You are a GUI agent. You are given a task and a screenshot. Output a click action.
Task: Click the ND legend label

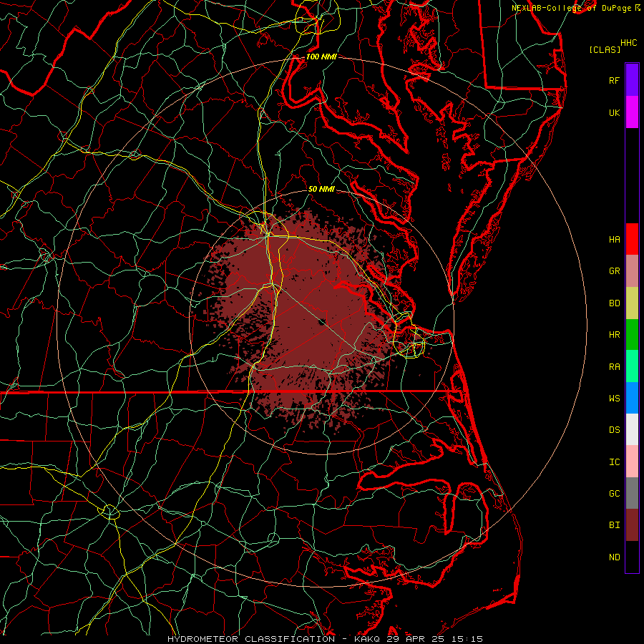(x=614, y=557)
